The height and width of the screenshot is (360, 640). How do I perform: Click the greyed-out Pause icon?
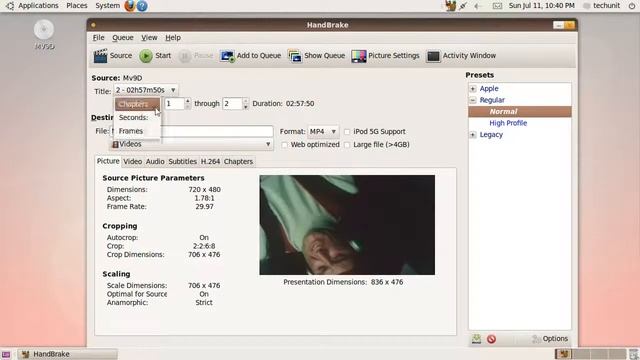tap(184, 56)
